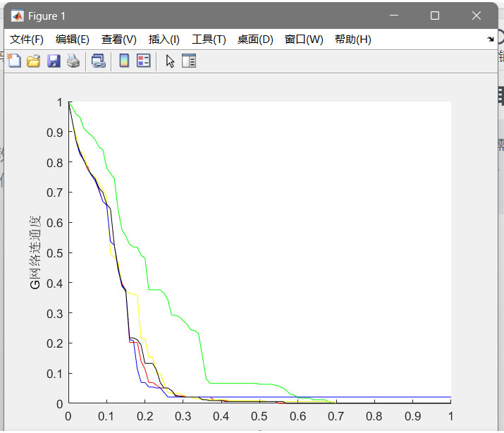
Task: Minimize the Figure 1 window
Action: 394,16
